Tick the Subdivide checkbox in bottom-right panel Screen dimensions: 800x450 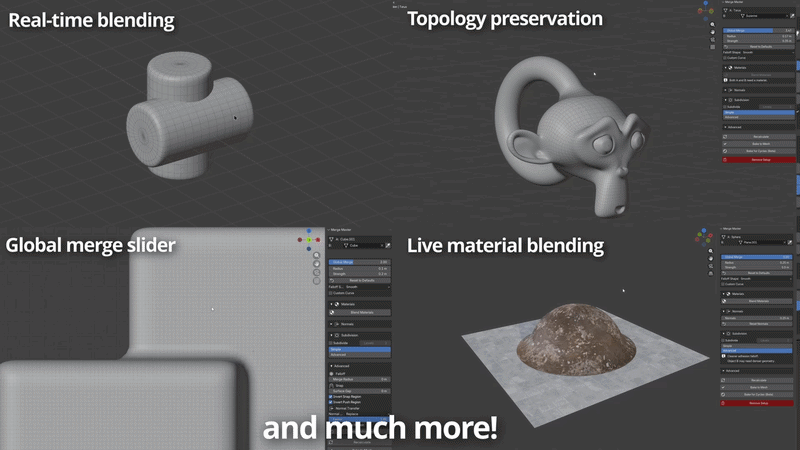[x=722, y=340]
